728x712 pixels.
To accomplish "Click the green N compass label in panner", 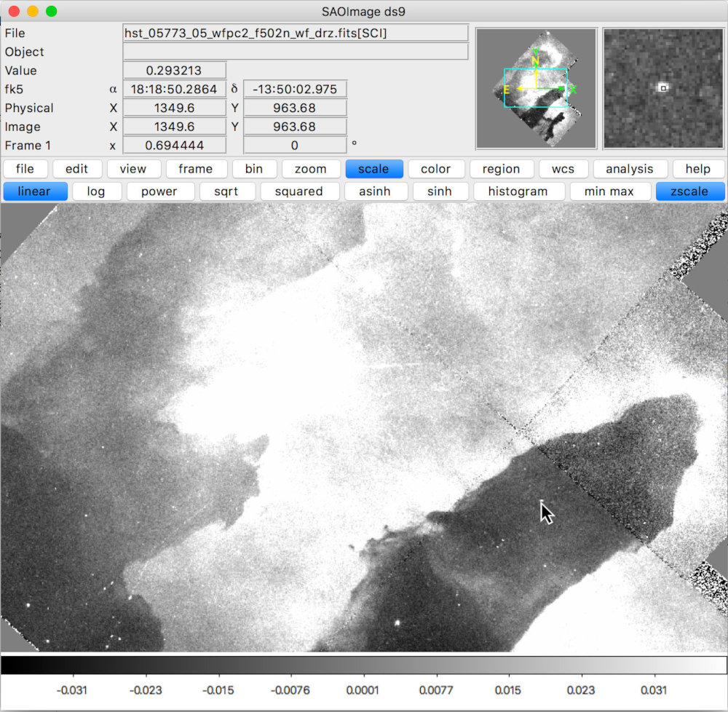I will [x=535, y=61].
